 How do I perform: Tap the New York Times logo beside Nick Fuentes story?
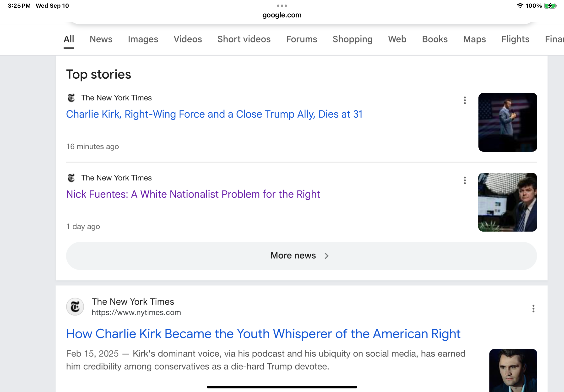(71, 178)
